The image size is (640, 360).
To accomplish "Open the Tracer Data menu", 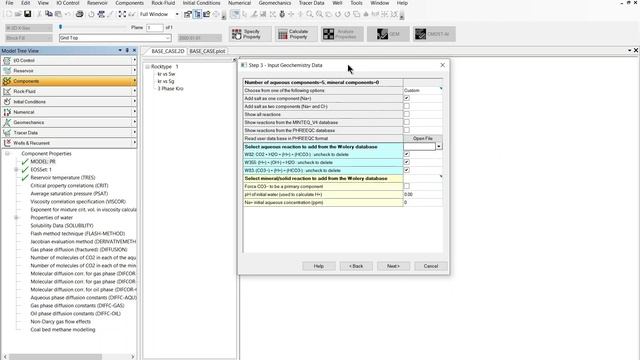I will coord(311,3).
